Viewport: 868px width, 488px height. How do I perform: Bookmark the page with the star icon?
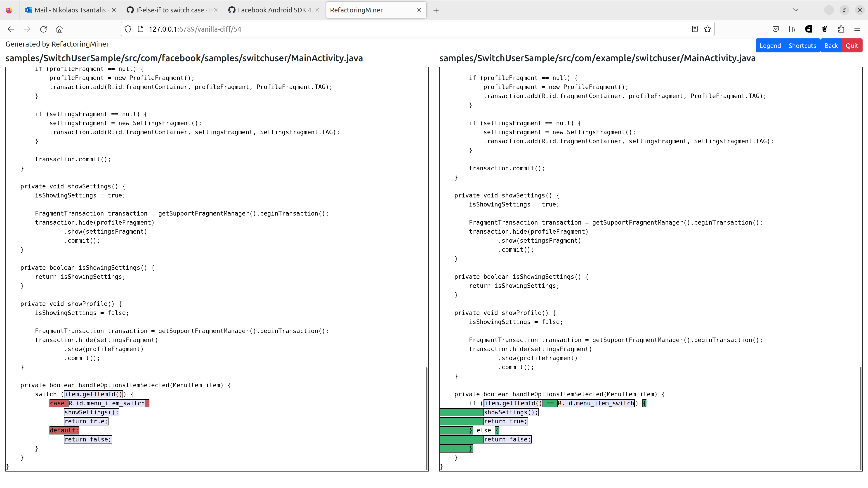pyautogui.click(x=707, y=29)
